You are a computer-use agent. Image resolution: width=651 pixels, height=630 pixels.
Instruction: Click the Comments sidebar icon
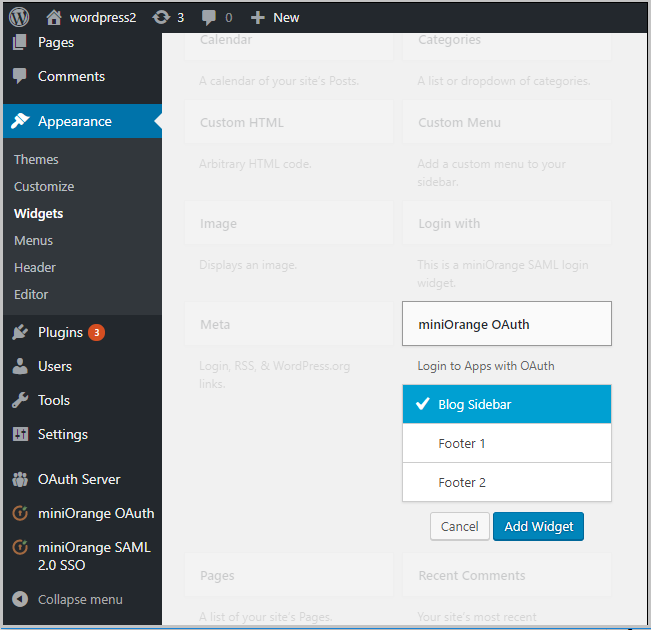coord(20,76)
